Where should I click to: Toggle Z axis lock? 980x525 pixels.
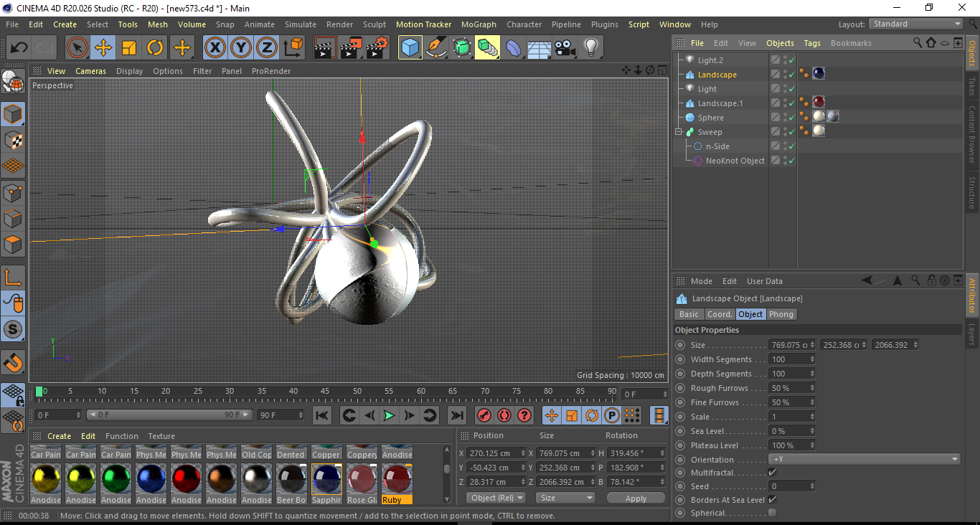266,48
